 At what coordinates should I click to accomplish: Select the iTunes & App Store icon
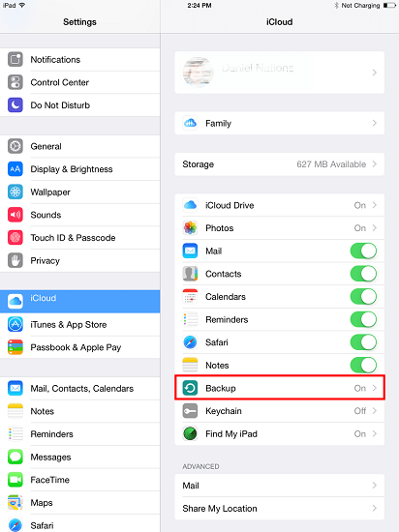(15, 324)
